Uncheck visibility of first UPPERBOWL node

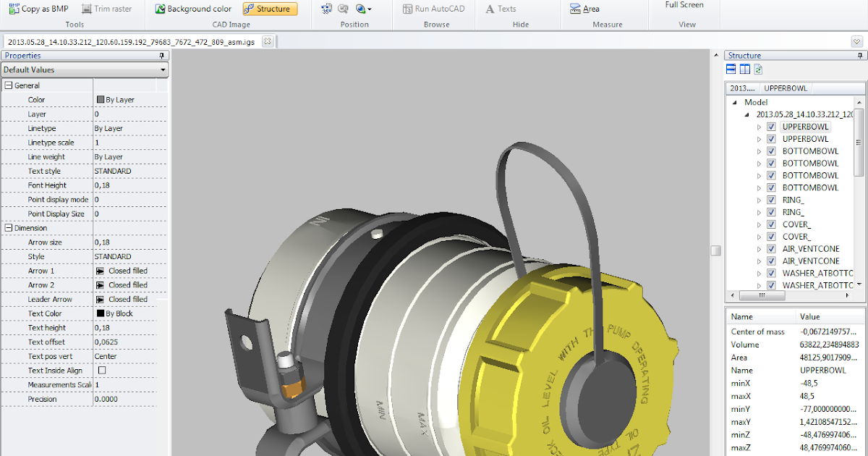coord(772,126)
